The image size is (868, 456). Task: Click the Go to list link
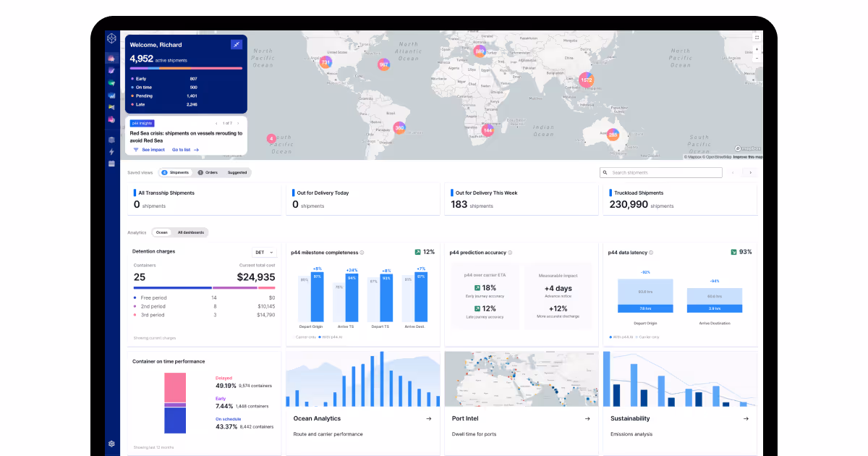(185, 150)
